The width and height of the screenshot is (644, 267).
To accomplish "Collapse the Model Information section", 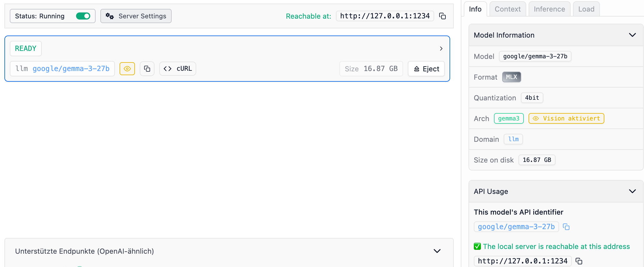I will (632, 35).
